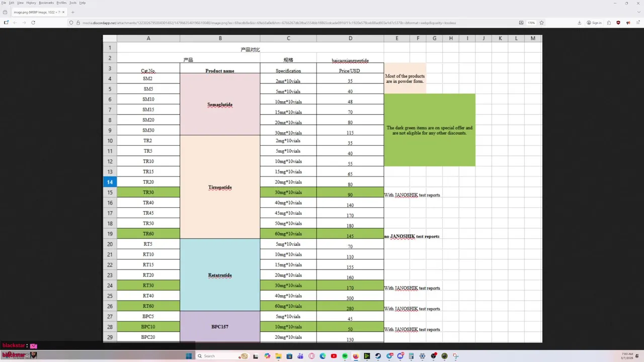
Task: Open the History menu
Action: click(x=31, y=3)
